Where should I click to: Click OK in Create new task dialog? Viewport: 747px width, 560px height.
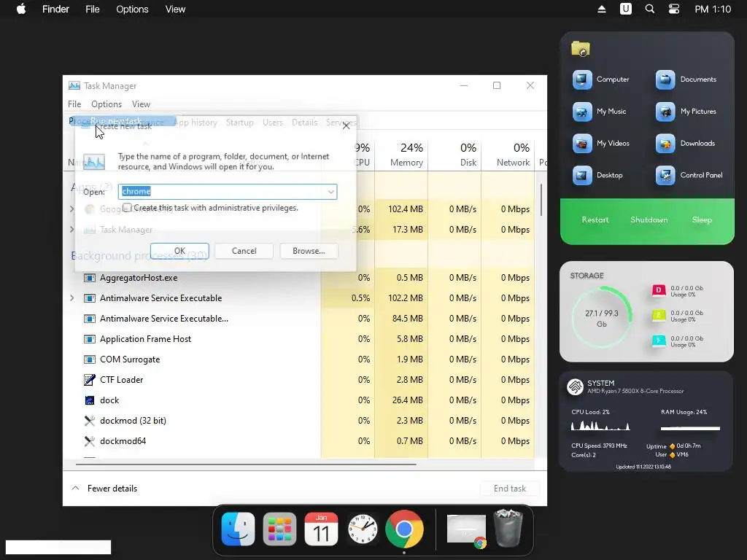point(179,251)
